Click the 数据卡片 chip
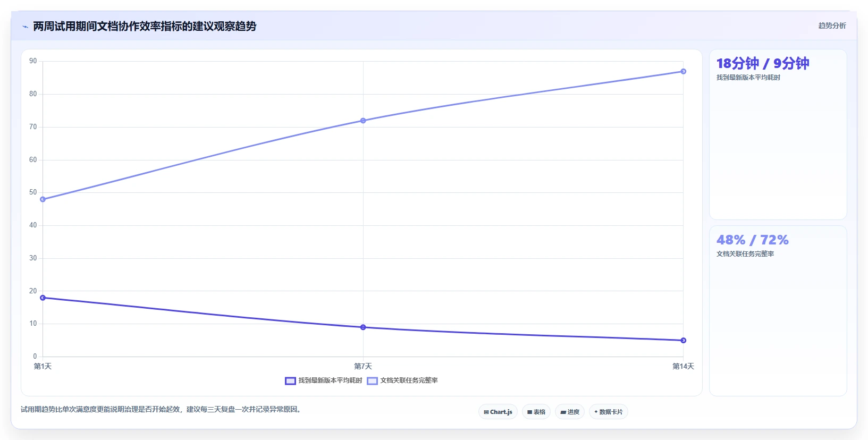868x440 pixels. pos(609,412)
